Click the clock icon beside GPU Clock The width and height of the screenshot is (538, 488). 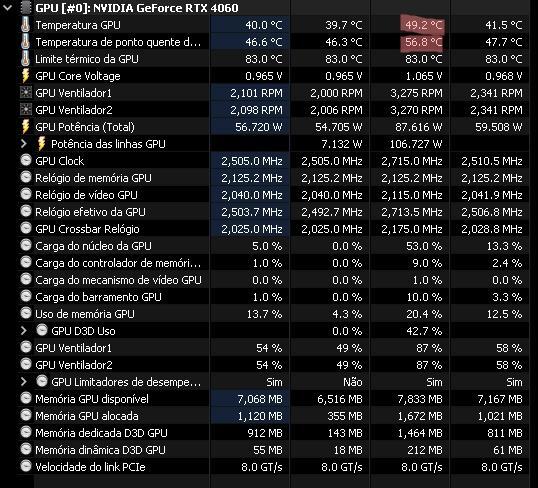click(x=26, y=160)
